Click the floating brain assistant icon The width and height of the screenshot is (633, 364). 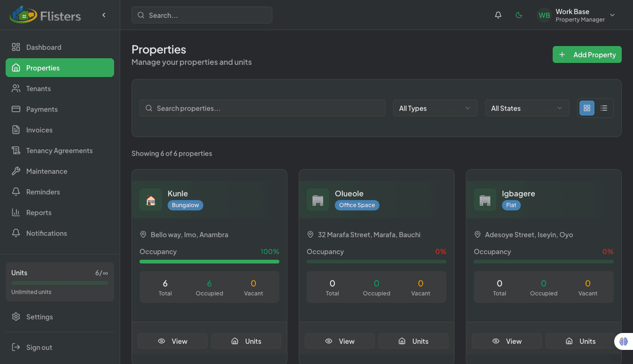pos(623,341)
